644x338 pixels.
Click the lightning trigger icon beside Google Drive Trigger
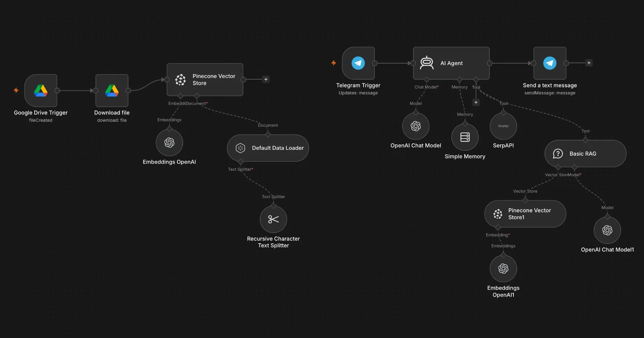pyautogui.click(x=16, y=90)
